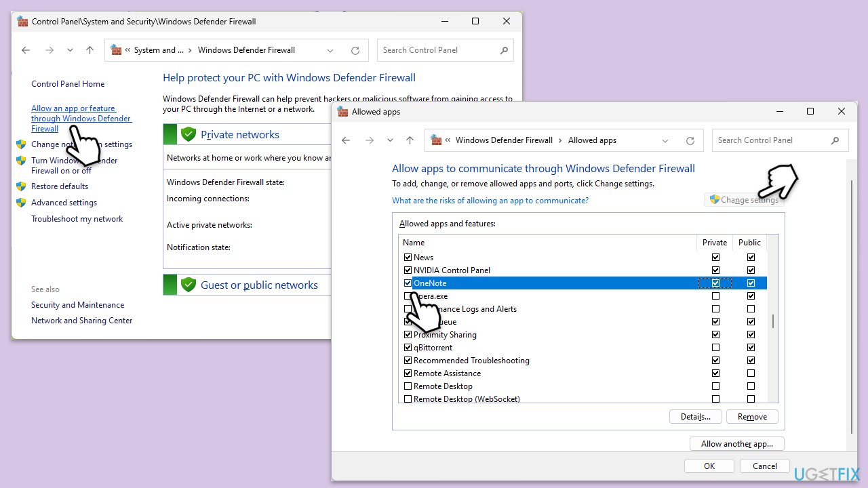Select System and... breadcrumb in Firewall window
The width and height of the screenshot is (868, 488).
159,50
